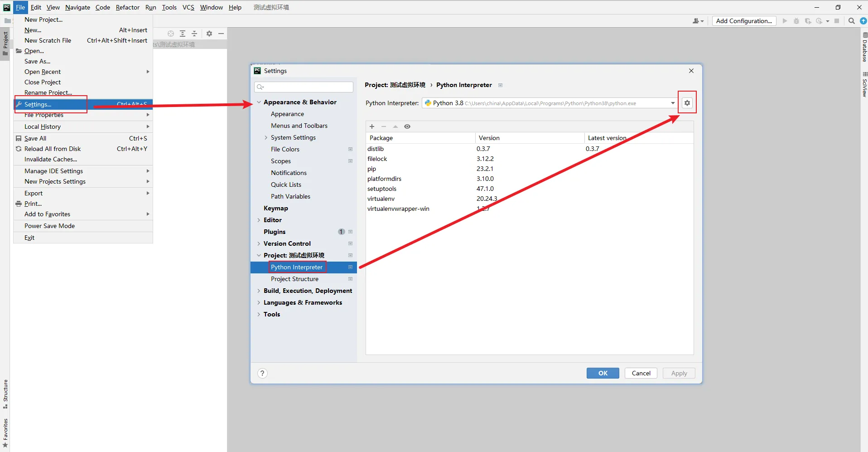The height and width of the screenshot is (452, 868).
Task: Select Appearance in settings tree
Action: (287, 114)
